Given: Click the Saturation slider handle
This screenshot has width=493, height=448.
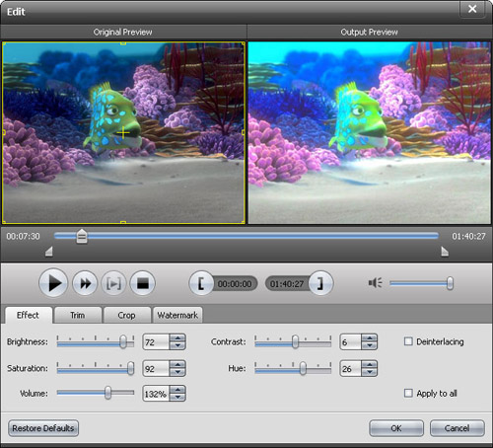Looking at the screenshot, I should [x=130, y=368].
